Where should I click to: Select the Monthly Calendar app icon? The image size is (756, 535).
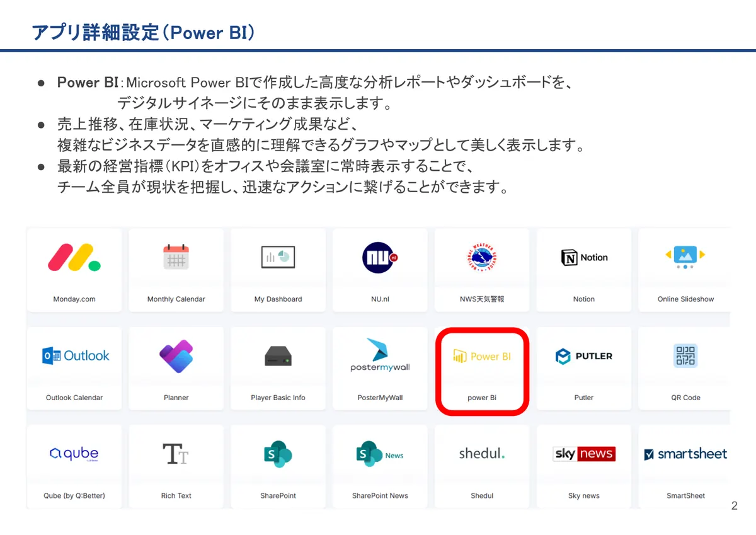176,257
